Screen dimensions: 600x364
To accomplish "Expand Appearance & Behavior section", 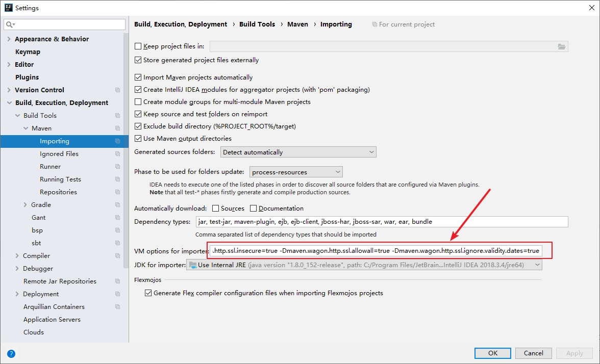I will (x=9, y=39).
